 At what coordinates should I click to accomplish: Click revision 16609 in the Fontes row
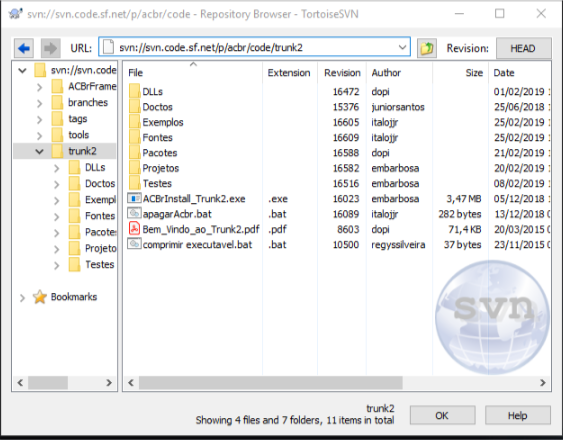(346, 137)
